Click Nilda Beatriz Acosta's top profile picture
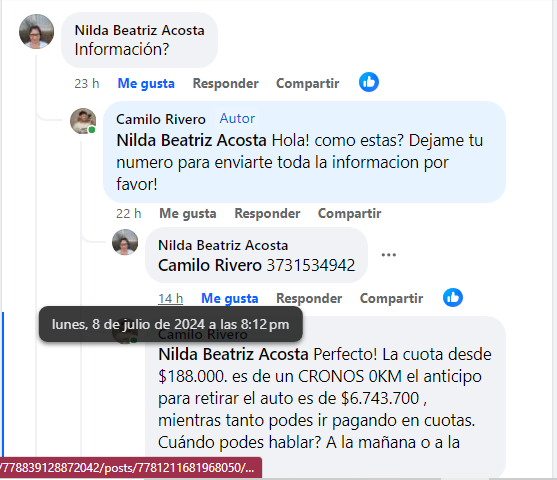Image resolution: width=557 pixels, height=480 pixels. click(x=37, y=31)
